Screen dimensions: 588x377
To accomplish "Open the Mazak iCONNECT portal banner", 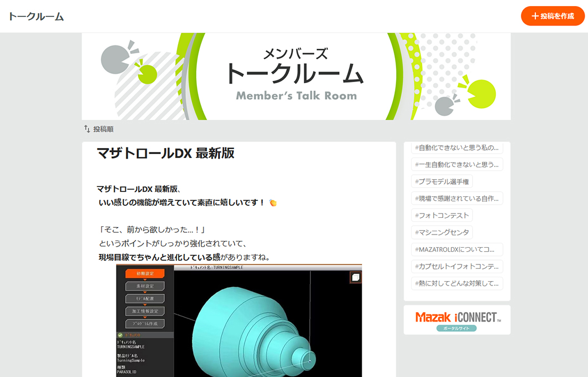I will pos(457,320).
